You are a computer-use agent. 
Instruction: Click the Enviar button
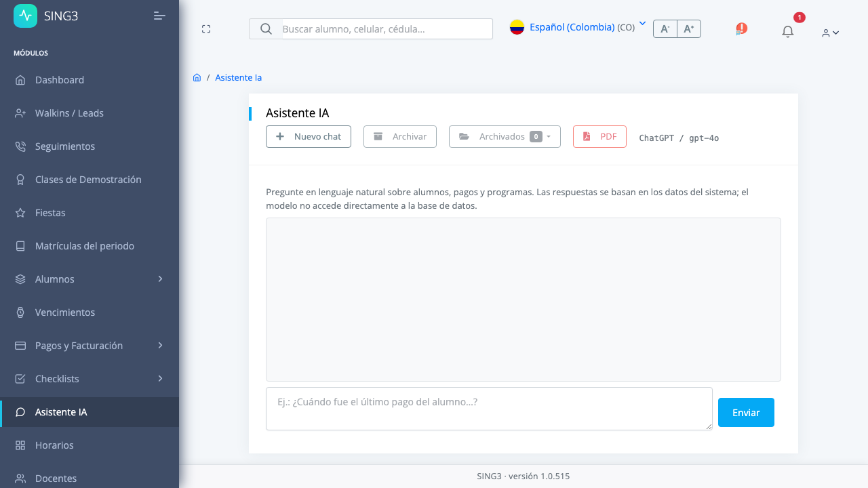coord(746,412)
